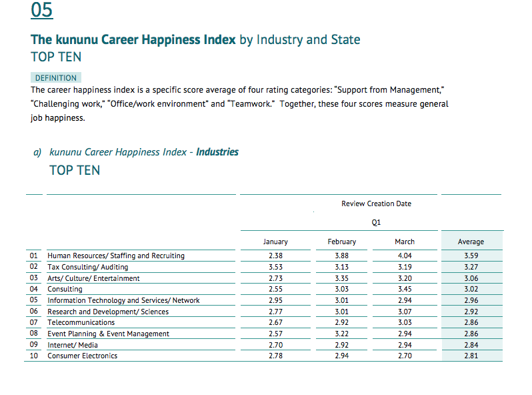
Task: Click the Research and Development/ Sciences label
Action: 107,312
